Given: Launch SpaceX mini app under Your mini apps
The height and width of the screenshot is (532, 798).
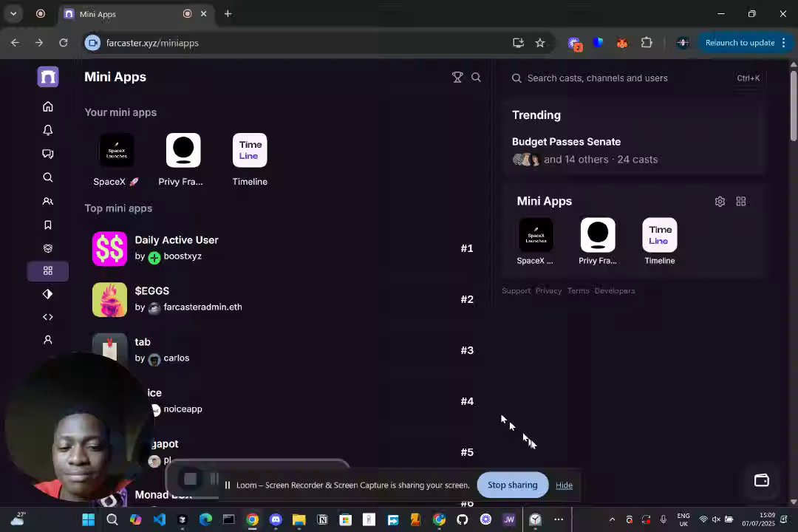Looking at the screenshot, I should 117,160.
